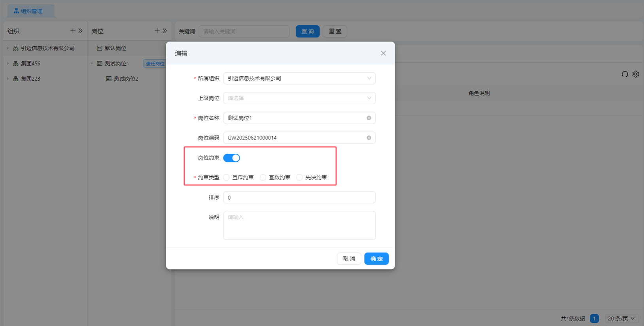Go to page 1 in the pagination
The width and height of the screenshot is (644, 326).
tap(594, 318)
